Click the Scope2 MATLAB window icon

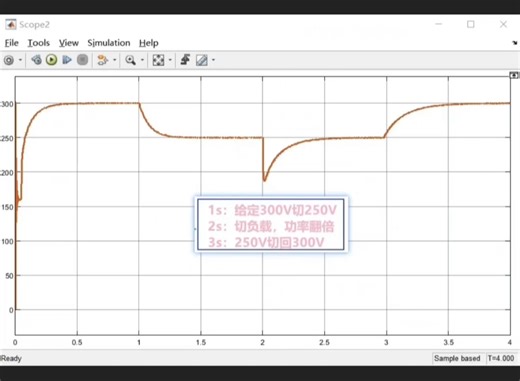[x=11, y=25]
